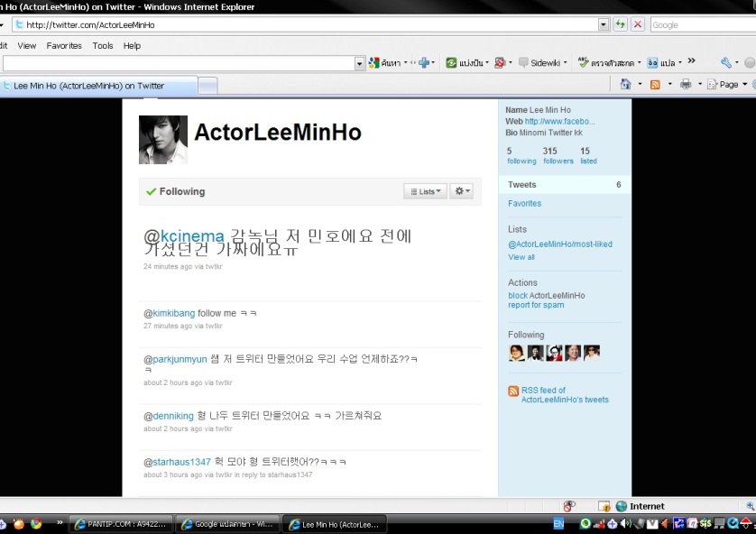Viewport: 756px width, 534px height.
Task: Open the 5 following link
Action: [x=521, y=156]
